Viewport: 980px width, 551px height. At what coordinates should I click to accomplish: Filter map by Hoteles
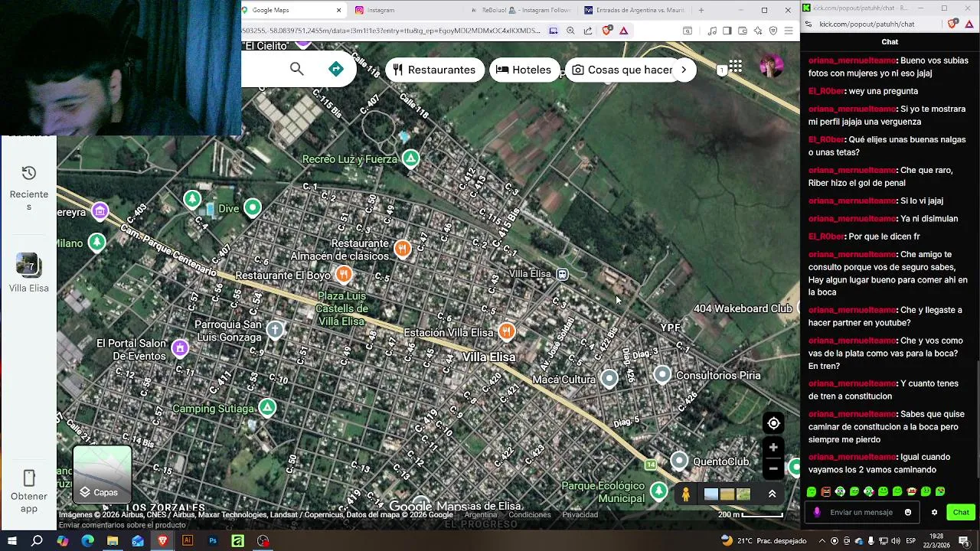524,70
